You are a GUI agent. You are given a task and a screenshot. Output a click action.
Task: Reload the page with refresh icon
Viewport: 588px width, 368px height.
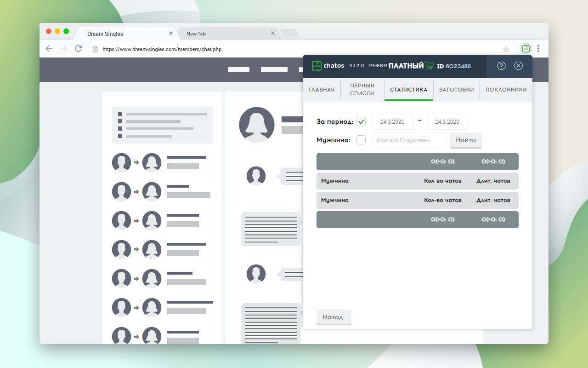point(79,49)
